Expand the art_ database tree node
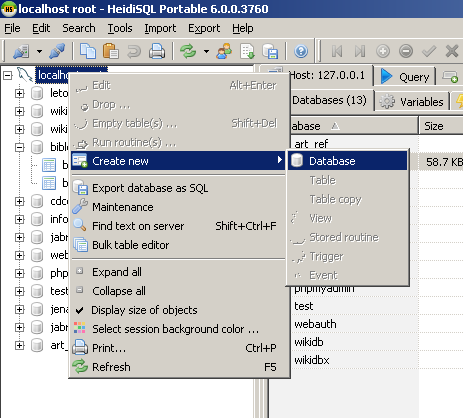Screen dimensions: 463x418 pyautogui.click(x=20, y=345)
